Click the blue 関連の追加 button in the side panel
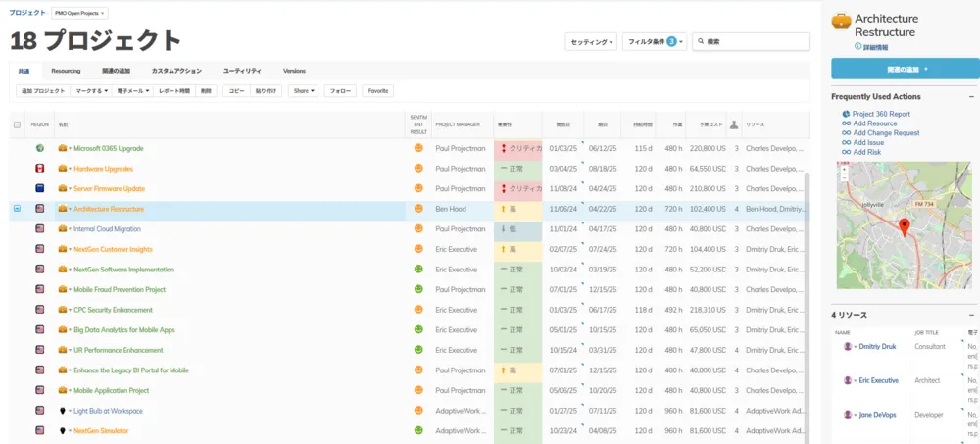 (906, 69)
